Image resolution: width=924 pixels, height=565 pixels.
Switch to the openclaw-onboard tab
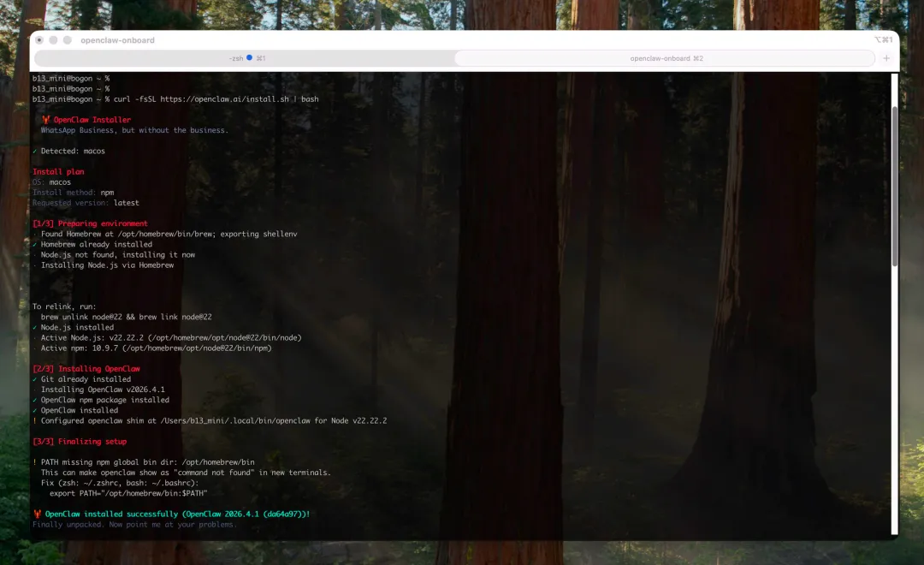click(666, 58)
